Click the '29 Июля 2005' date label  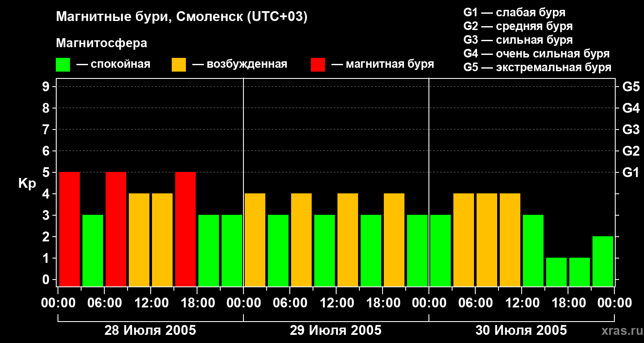coord(336,331)
